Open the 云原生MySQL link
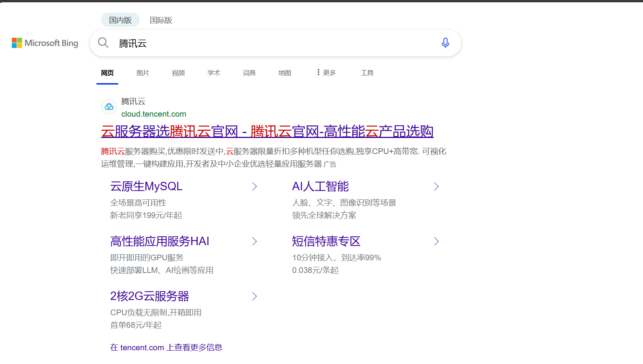Viewport: 643px width, 364px height. click(146, 186)
